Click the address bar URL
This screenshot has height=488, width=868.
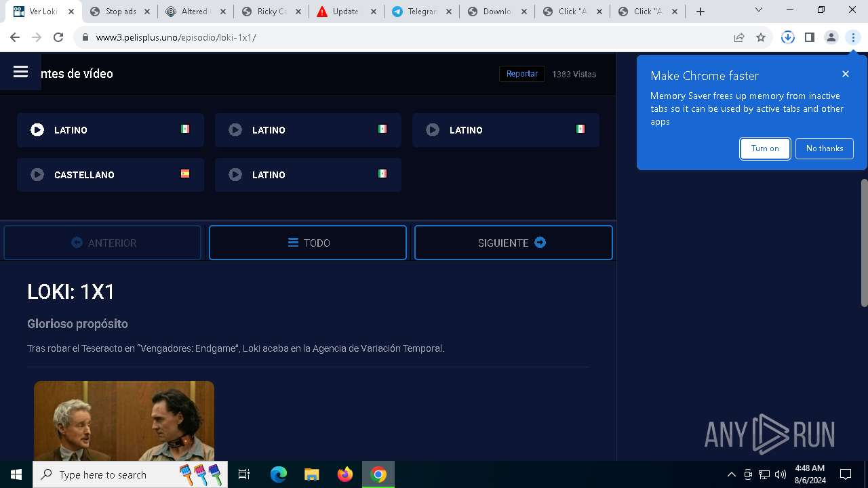(x=176, y=37)
